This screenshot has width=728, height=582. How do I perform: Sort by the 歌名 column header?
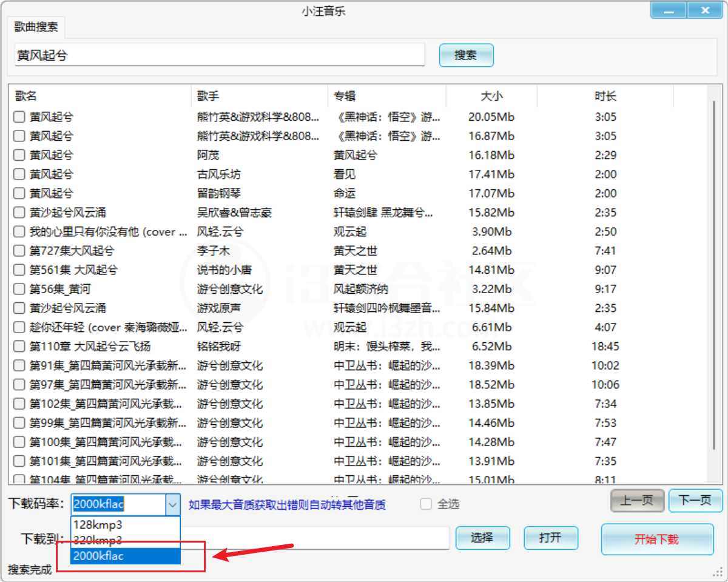tap(101, 96)
